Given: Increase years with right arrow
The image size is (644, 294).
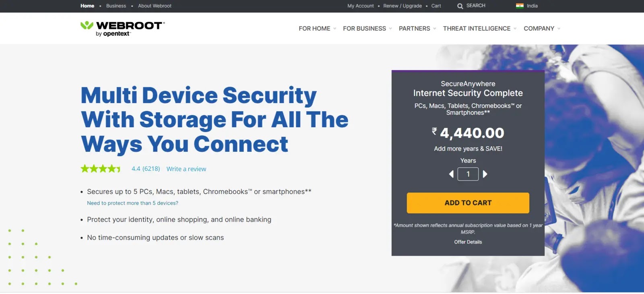Looking at the screenshot, I should [485, 174].
